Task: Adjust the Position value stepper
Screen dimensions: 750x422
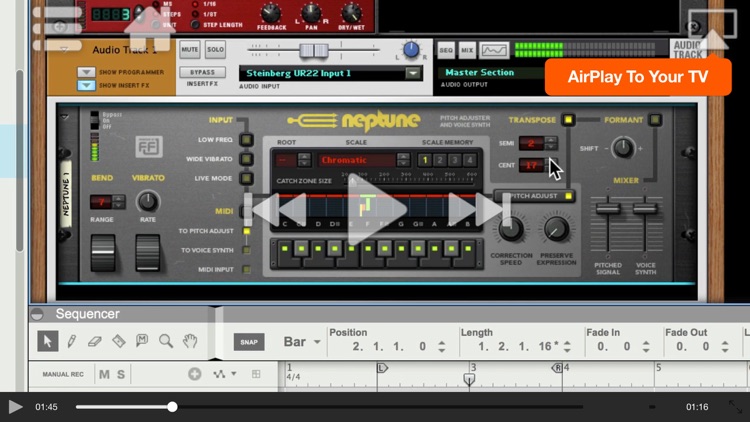Action: pos(441,346)
